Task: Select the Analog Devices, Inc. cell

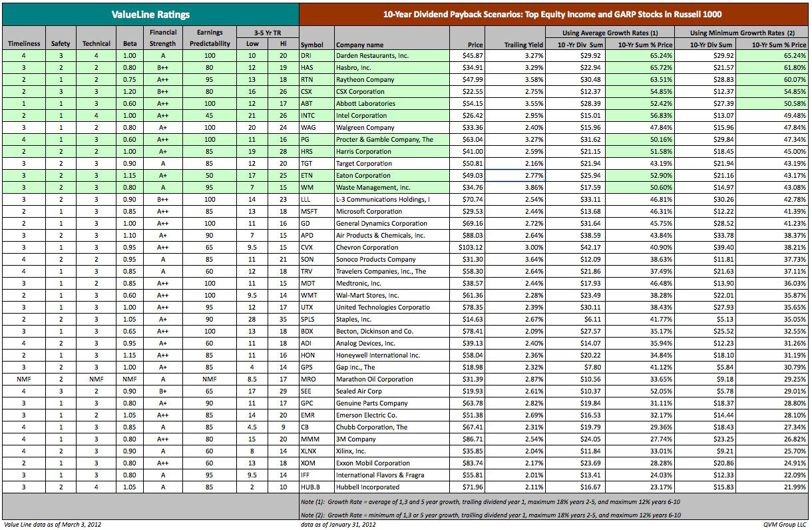Action: click(x=392, y=344)
